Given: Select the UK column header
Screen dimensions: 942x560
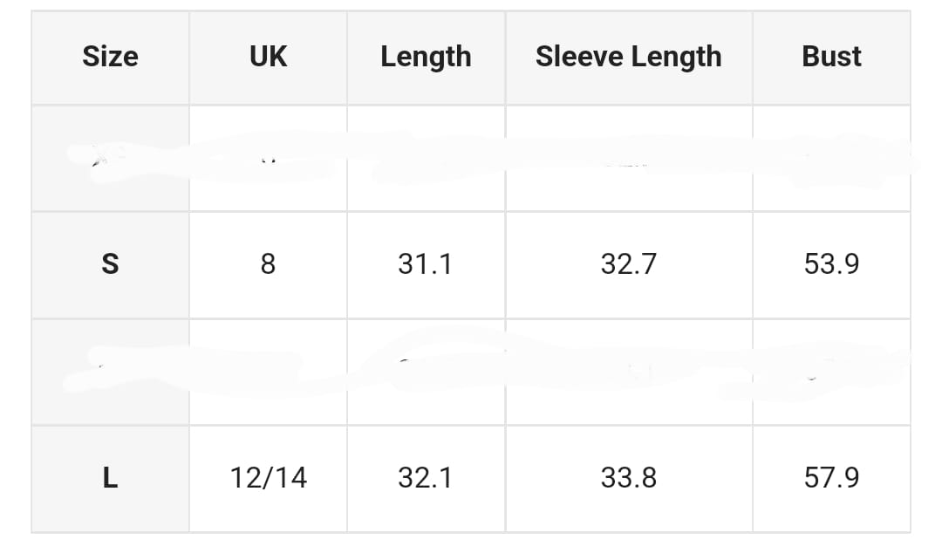Looking at the screenshot, I should [268, 57].
